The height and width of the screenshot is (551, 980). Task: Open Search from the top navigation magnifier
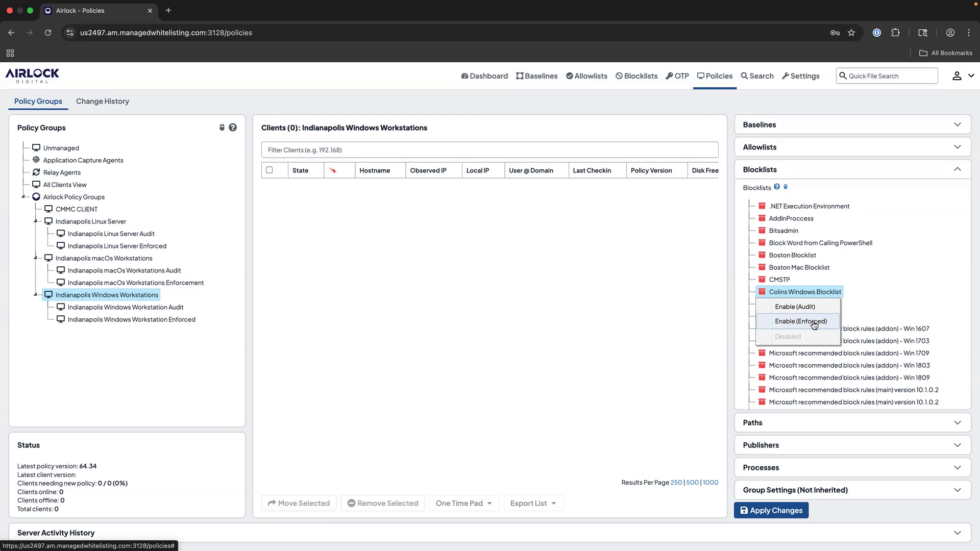click(757, 76)
